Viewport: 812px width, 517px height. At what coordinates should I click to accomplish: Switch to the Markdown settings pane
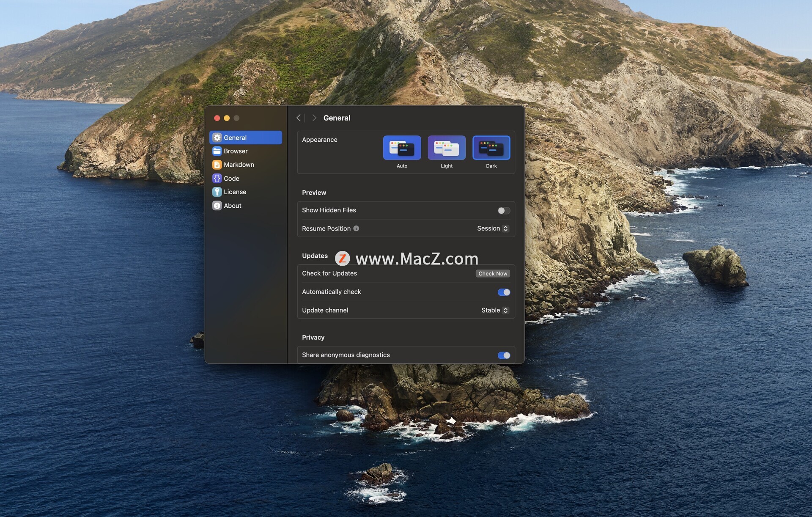coord(246,165)
